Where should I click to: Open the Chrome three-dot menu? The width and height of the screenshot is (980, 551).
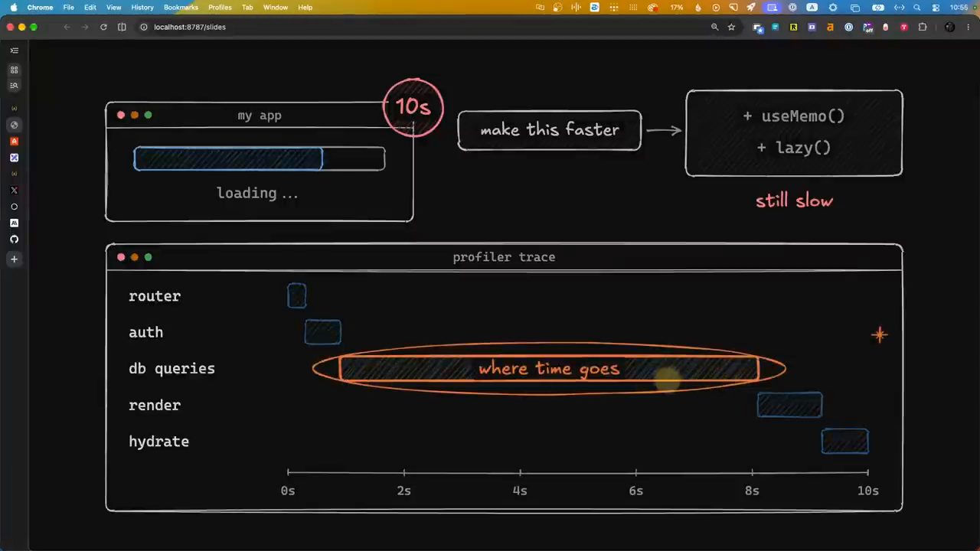coord(968,27)
